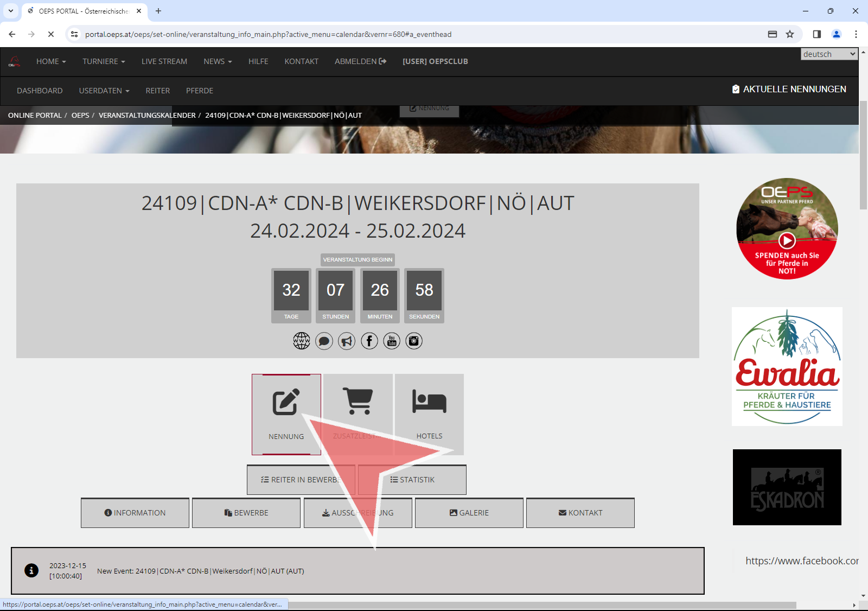The image size is (868, 611).
Task: Go to the Dashboard menu item
Action: point(40,91)
